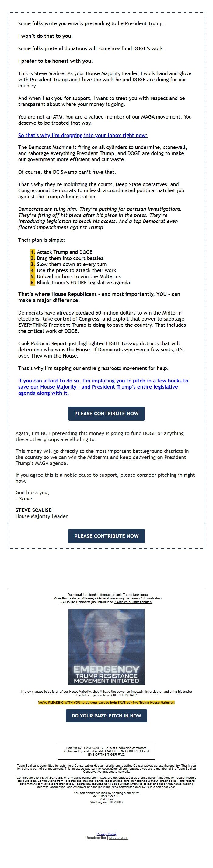Click the 'Washington, DC 20003' address line
The width and height of the screenshot is (213, 868).
point(106,802)
